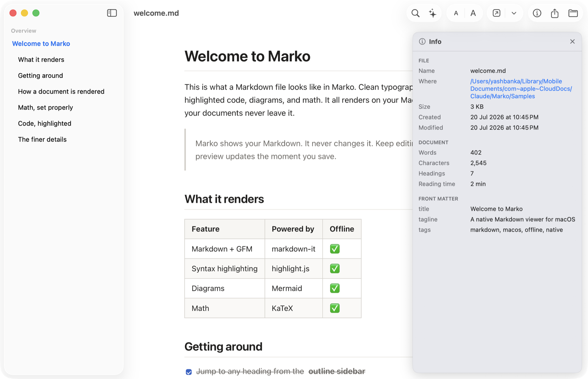
Task: Open the folder browser icon
Action: click(x=573, y=13)
